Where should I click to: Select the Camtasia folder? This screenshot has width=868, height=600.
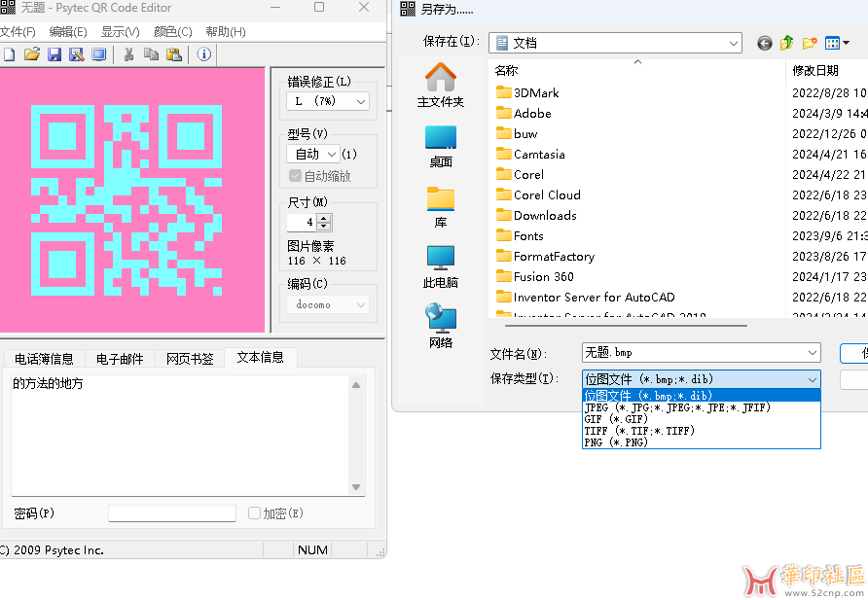coord(531,155)
